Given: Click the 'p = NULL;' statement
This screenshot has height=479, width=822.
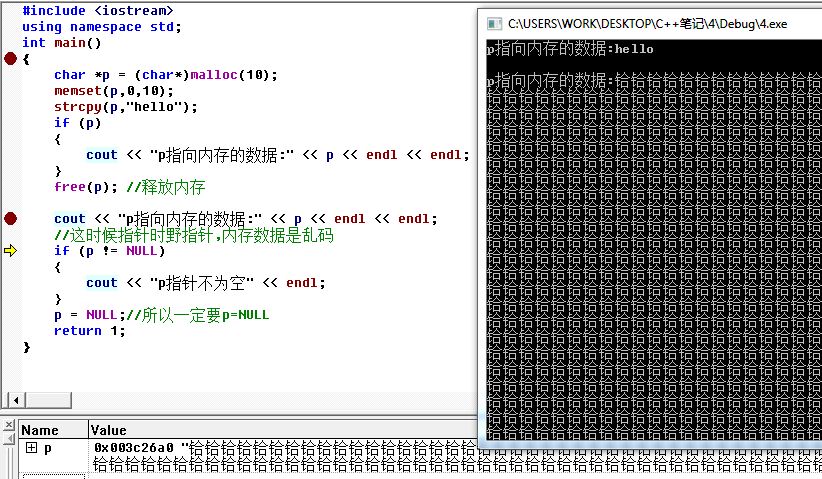Looking at the screenshot, I should click(90, 315).
